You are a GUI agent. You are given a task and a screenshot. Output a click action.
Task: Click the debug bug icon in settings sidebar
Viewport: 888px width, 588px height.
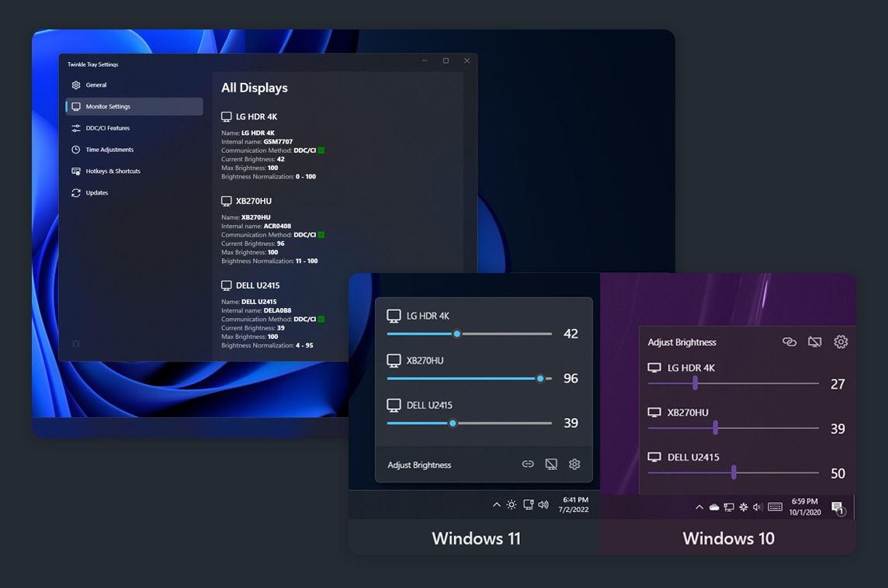pyautogui.click(x=76, y=344)
